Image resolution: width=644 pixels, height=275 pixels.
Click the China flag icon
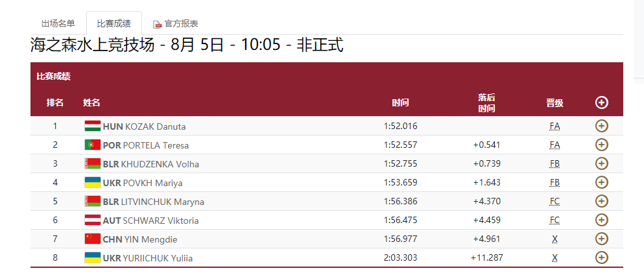(92, 239)
